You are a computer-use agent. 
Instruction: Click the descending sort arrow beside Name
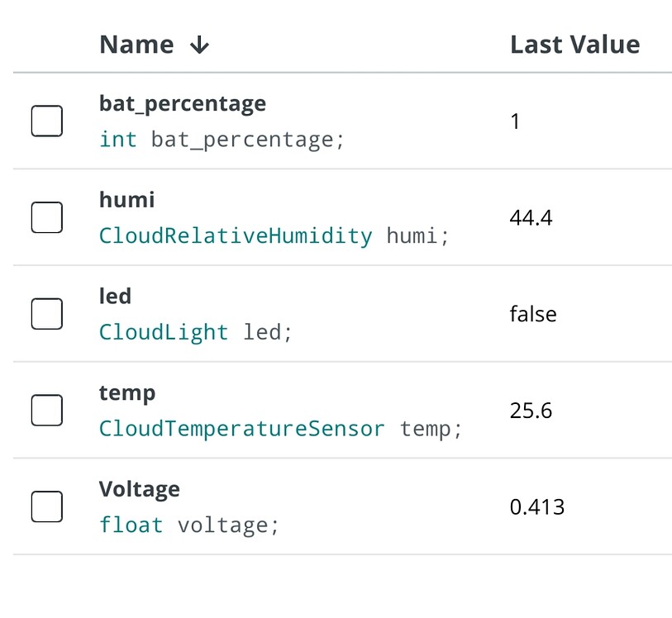tap(198, 45)
